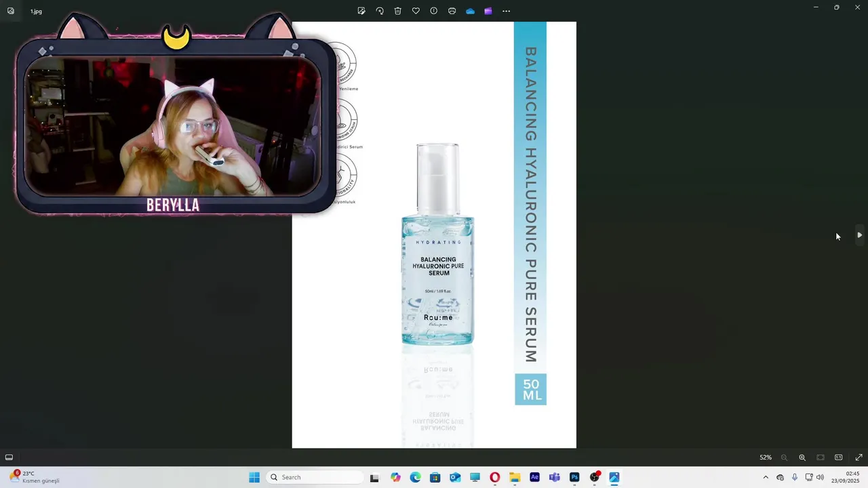Open Outlook from the taskbar
The width and height of the screenshot is (868, 488).
pos(455,477)
